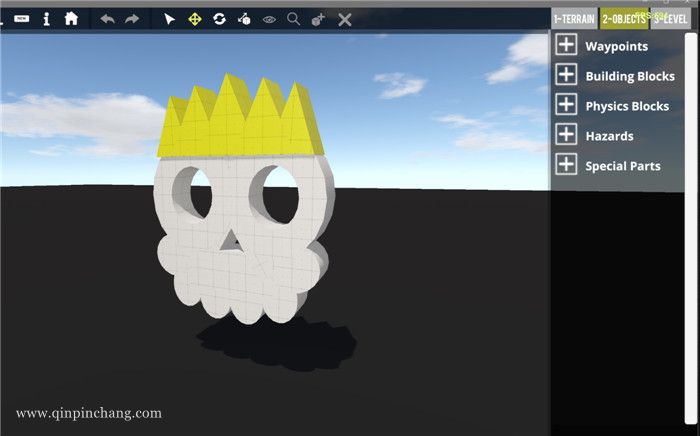The image size is (700, 436).
Task: Switch to the 3-Level tab
Action: (x=671, y=19)
